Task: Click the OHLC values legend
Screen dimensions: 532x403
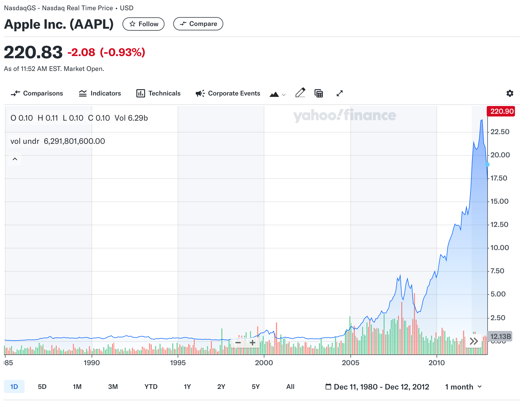Action: coord(79,118)
